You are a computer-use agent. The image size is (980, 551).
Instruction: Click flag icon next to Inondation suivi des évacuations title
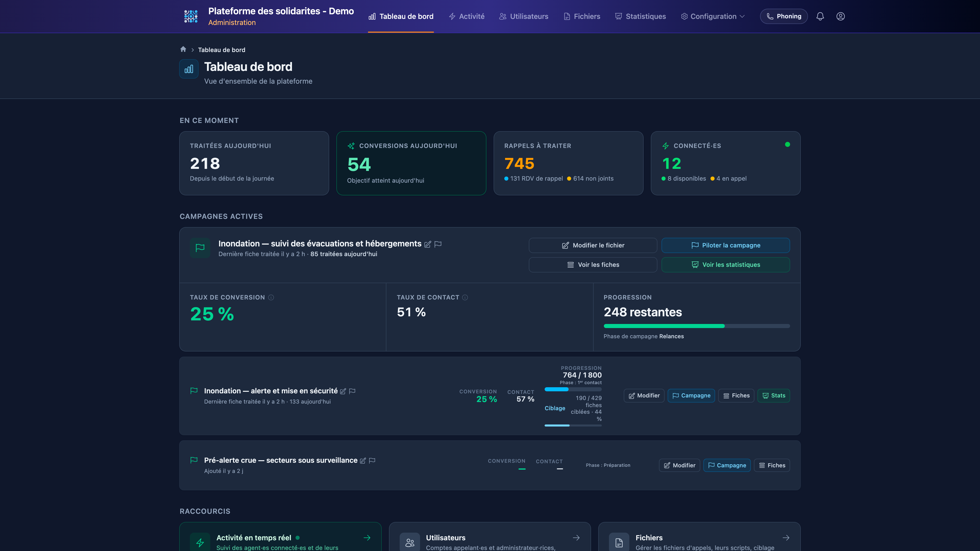point(438,244)
